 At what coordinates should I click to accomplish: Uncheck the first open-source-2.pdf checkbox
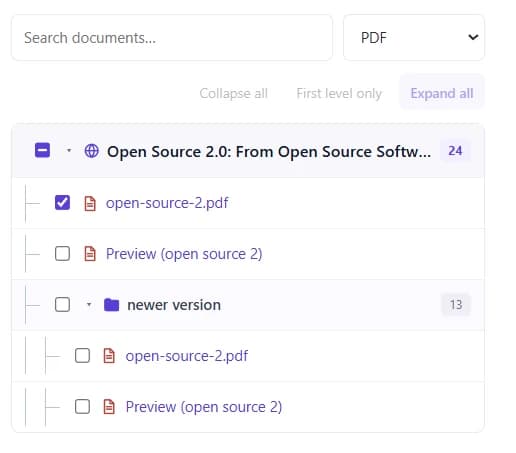tap(62, 203)
